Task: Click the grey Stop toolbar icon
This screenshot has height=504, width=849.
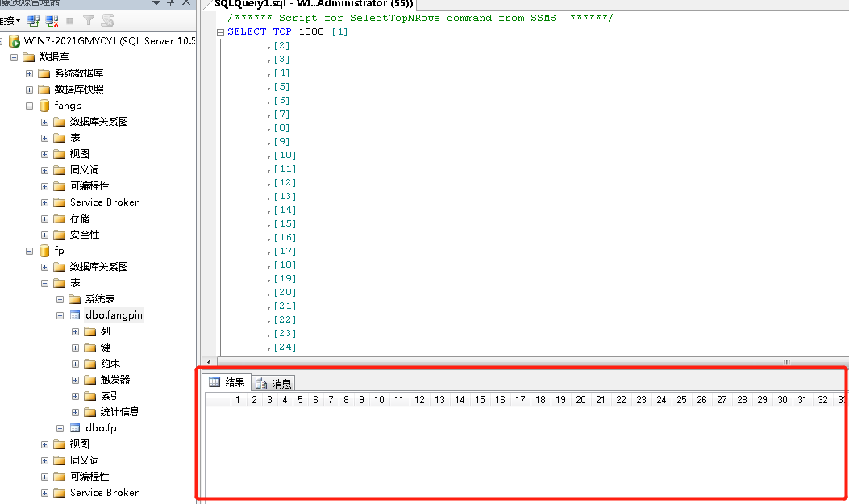Action: [70, 21]
